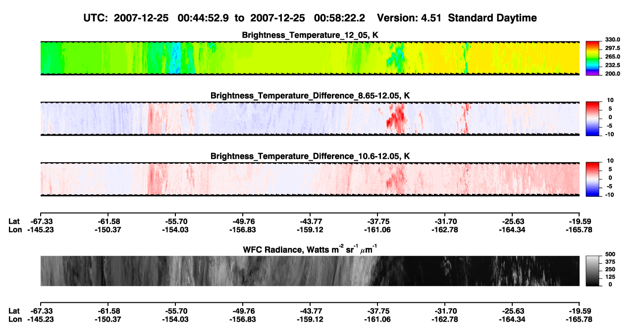Image resolution: width=644 pixels, height=330 pixels.
Task: Click longitude -156.83 on the axis above WFC Radiance
Action: click(242, 230)
